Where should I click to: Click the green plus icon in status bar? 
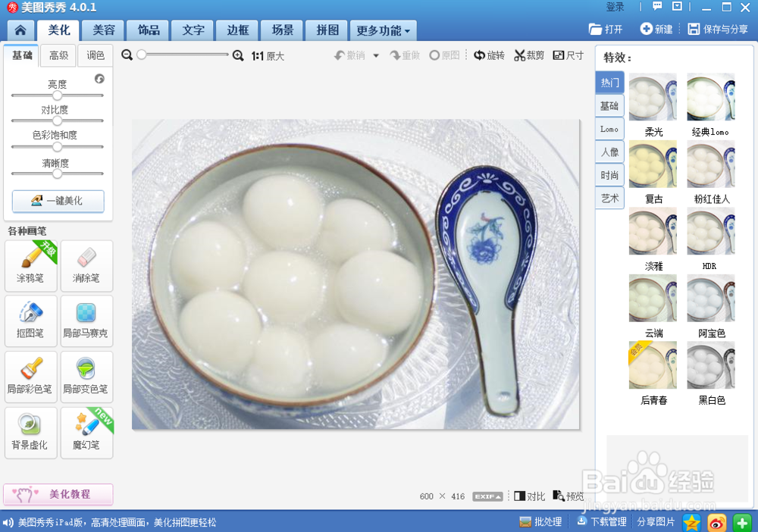[742, 522]
